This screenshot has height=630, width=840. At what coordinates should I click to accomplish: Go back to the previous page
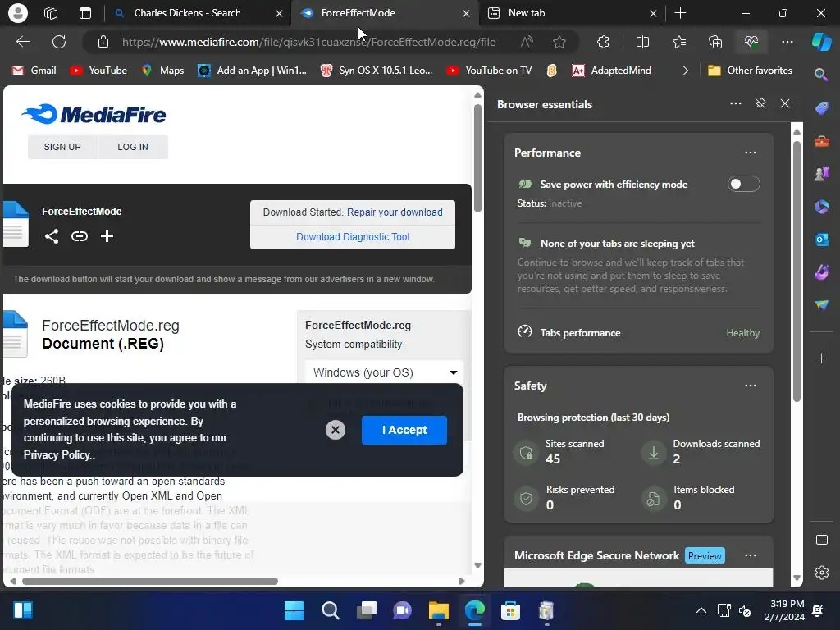click(23, 42)
